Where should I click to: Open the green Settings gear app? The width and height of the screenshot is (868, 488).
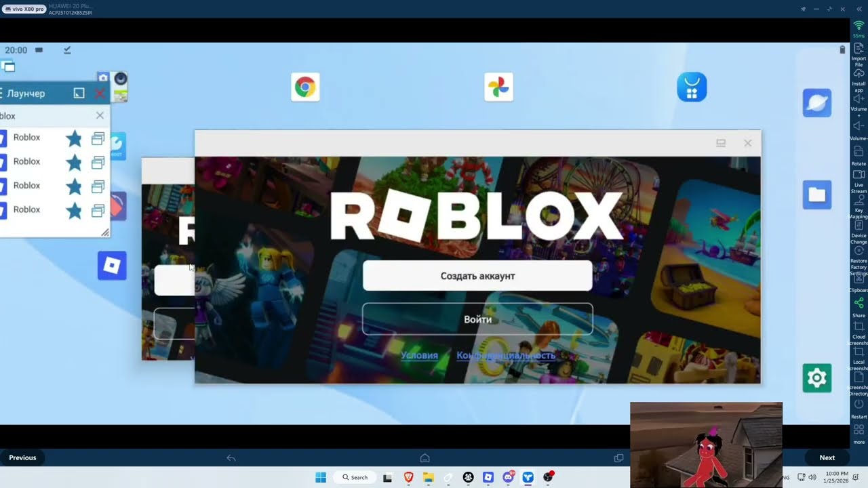pyautogui.click(x=816, y=378)
